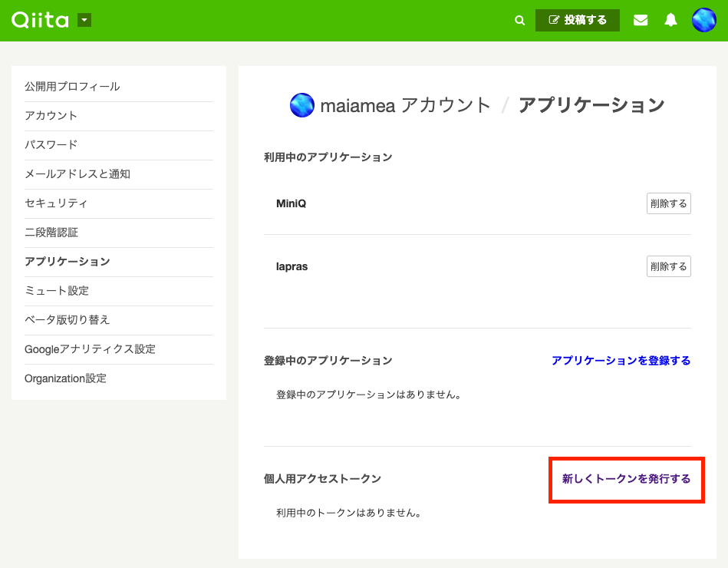Open 公開用プロフィール settings
The image size is (728, 568).
tap(72, 87)
